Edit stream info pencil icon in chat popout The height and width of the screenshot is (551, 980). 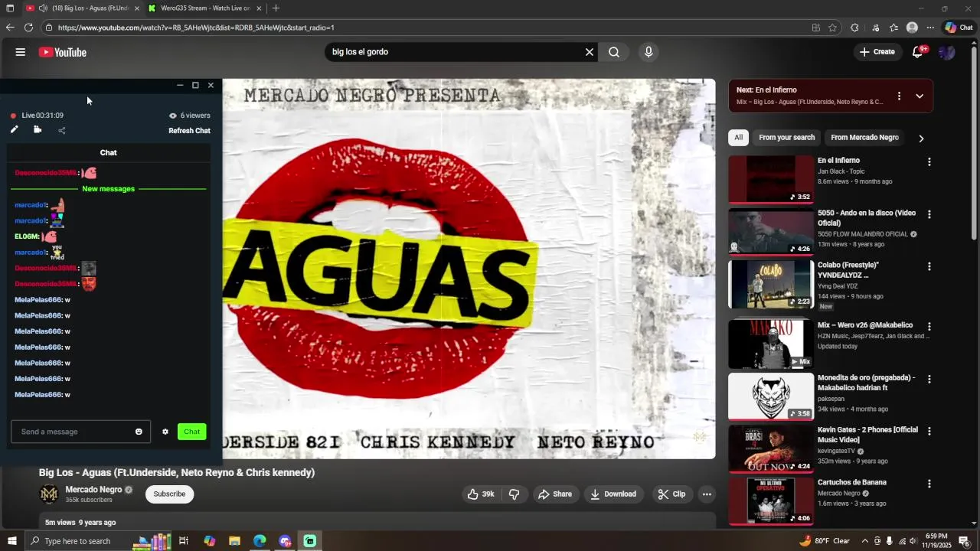[14, 130]
